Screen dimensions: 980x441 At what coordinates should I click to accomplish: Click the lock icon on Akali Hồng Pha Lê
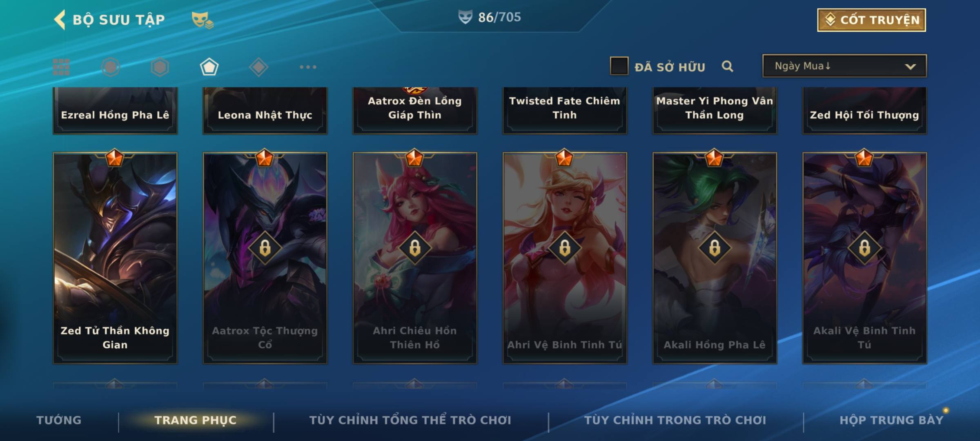pos(715,248)
